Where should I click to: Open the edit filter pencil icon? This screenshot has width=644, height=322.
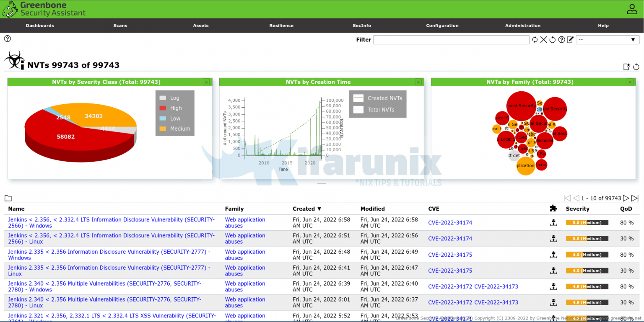point(570,40)
